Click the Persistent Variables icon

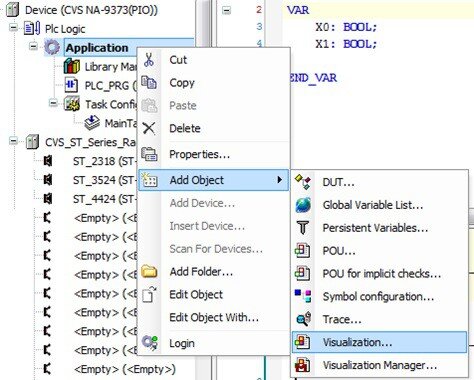[x=303, y=228]
